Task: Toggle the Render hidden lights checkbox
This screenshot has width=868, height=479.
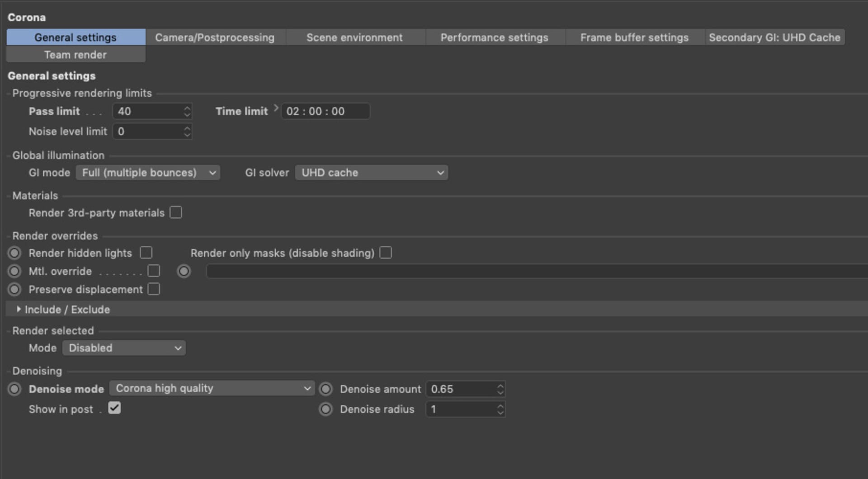Action: click(146, 253)
